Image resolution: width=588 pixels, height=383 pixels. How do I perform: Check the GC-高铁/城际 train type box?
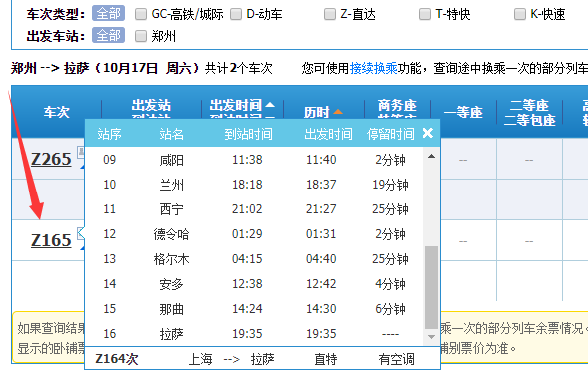click(141, 14)
